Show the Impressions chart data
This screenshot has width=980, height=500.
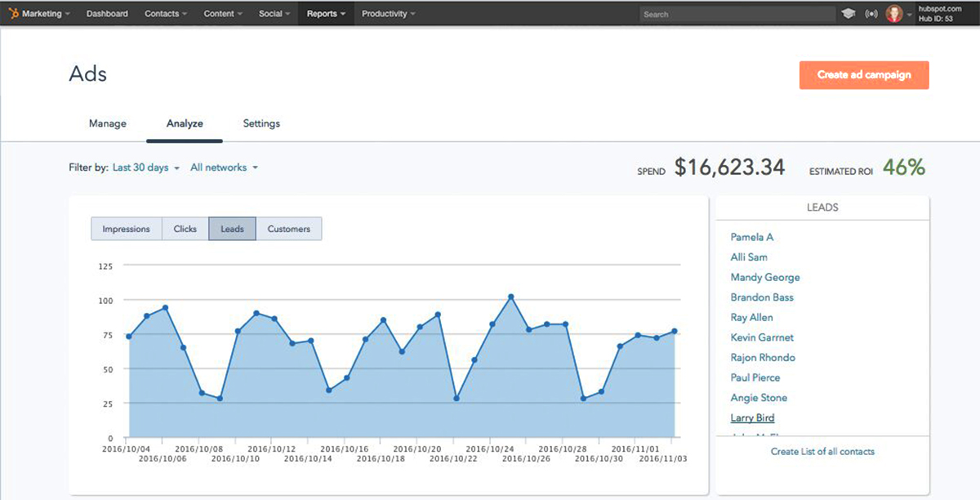(126, 229)
